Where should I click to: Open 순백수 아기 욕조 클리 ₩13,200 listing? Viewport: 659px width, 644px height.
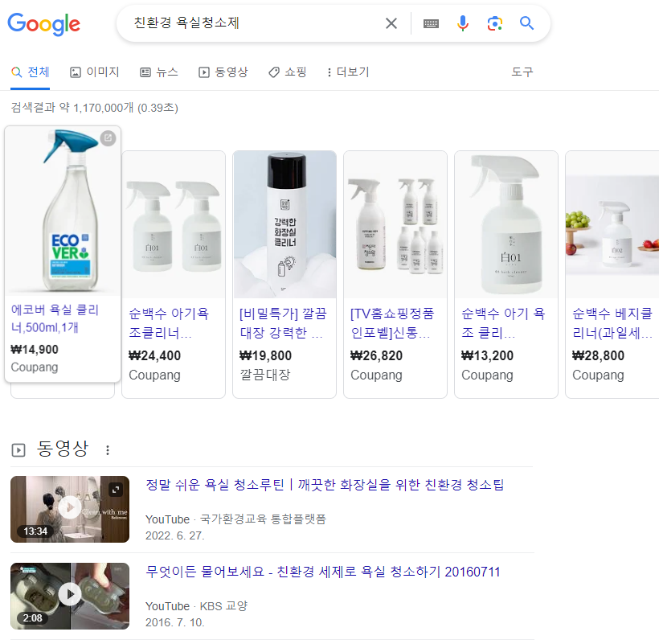[503, 323]
